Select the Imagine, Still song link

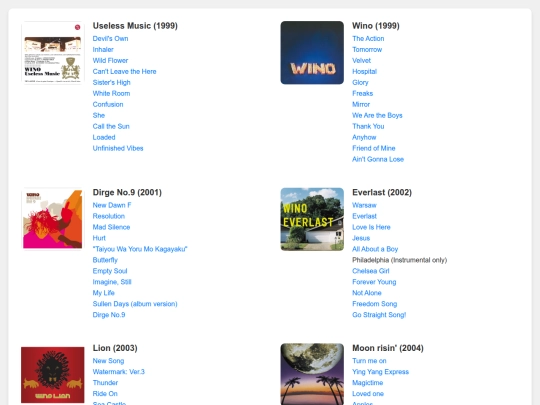click(112, 282)
